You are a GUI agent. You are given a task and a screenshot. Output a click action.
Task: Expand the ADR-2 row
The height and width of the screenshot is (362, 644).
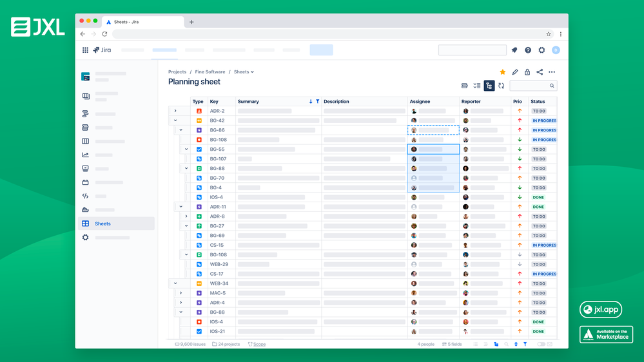[175, 111]
